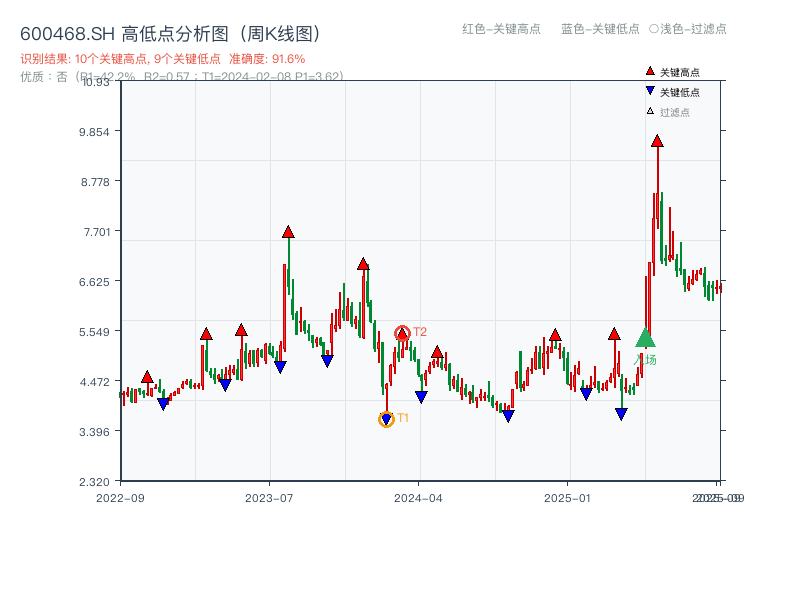The width and height of the screenshot is (800, 600).
Task: Click the red arrow marker left of T2
Action: click(x=364, y=264)
